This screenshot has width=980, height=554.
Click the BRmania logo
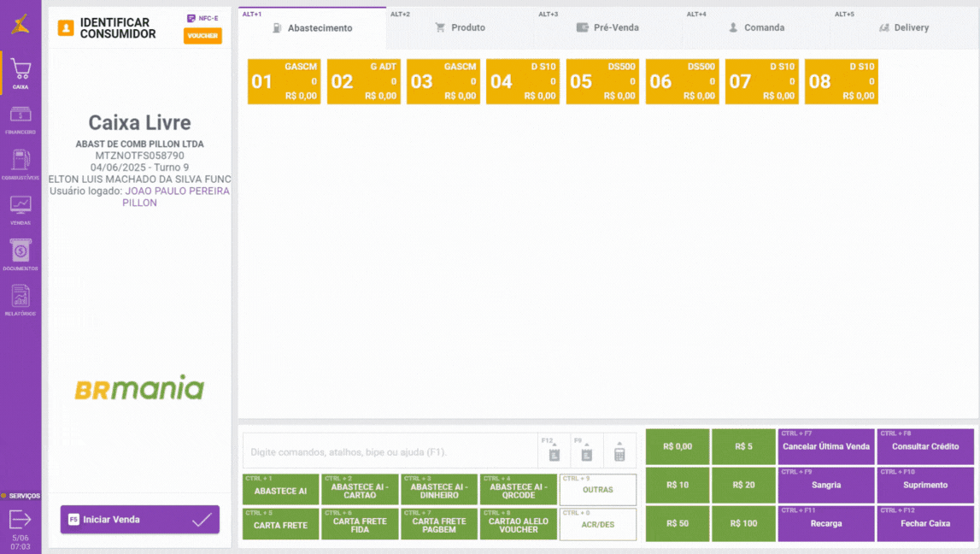click(139, 387)
